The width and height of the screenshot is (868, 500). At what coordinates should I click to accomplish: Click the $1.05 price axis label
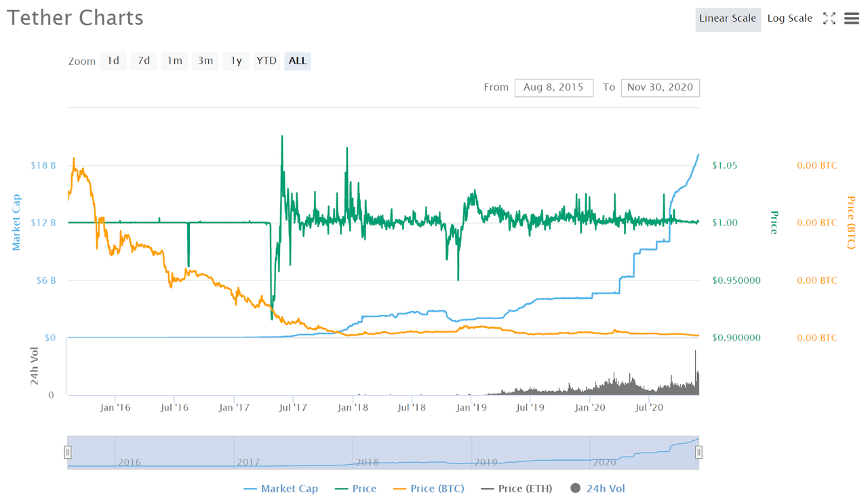[x=725, y=165]
